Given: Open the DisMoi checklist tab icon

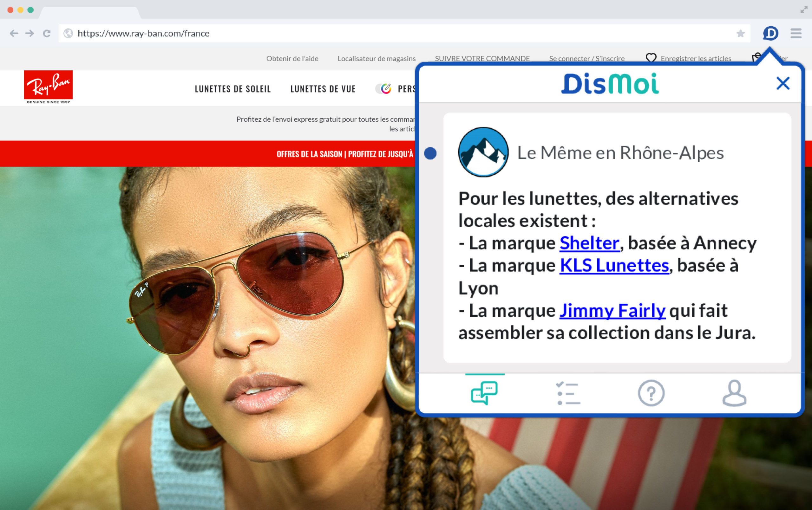Looking at the screenshot, I should point(568,393).
